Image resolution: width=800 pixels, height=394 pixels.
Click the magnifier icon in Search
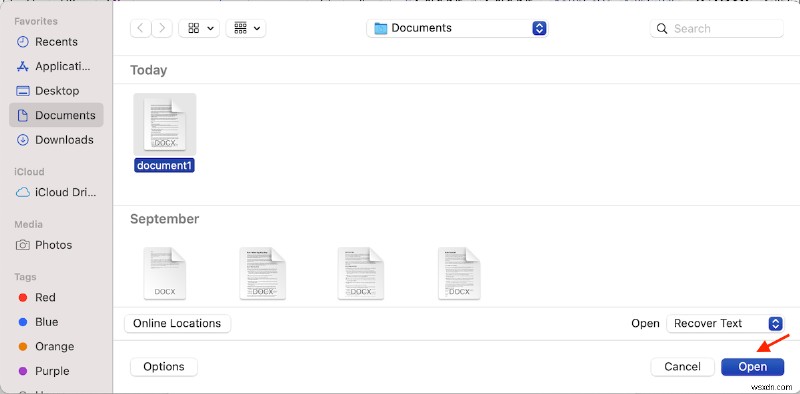click(x=662, y=29)
